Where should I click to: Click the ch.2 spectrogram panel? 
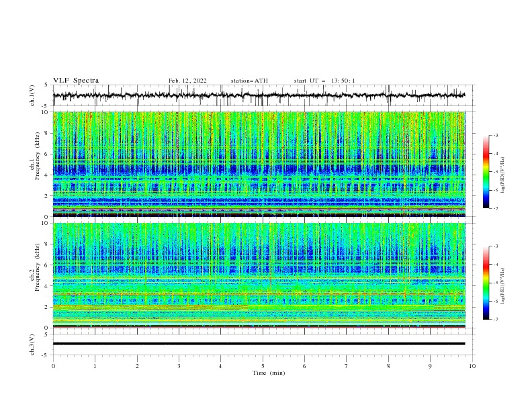[259, 275]
